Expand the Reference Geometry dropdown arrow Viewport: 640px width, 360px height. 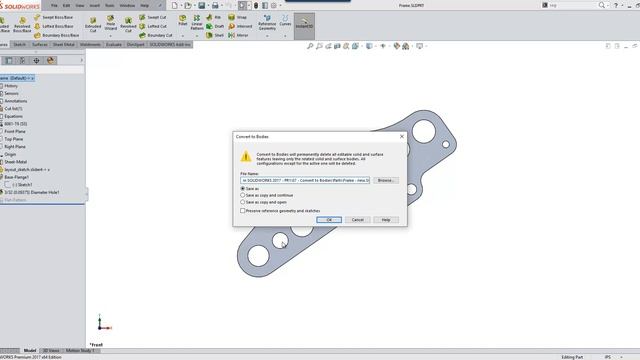[267, 36]
